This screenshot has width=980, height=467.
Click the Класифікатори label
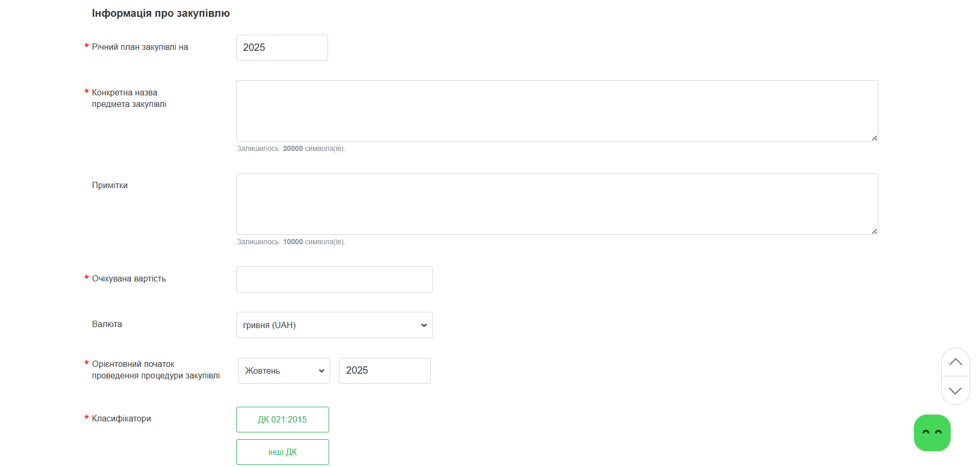[122, 419]
